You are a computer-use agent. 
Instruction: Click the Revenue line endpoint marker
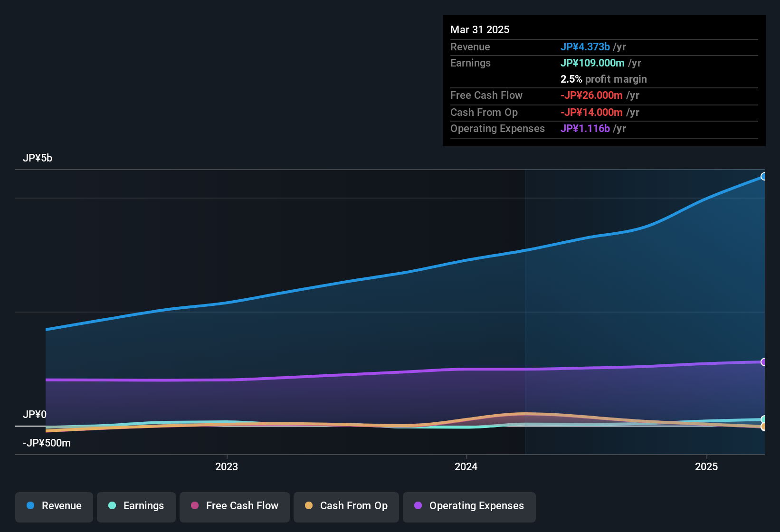pos(764,177)
